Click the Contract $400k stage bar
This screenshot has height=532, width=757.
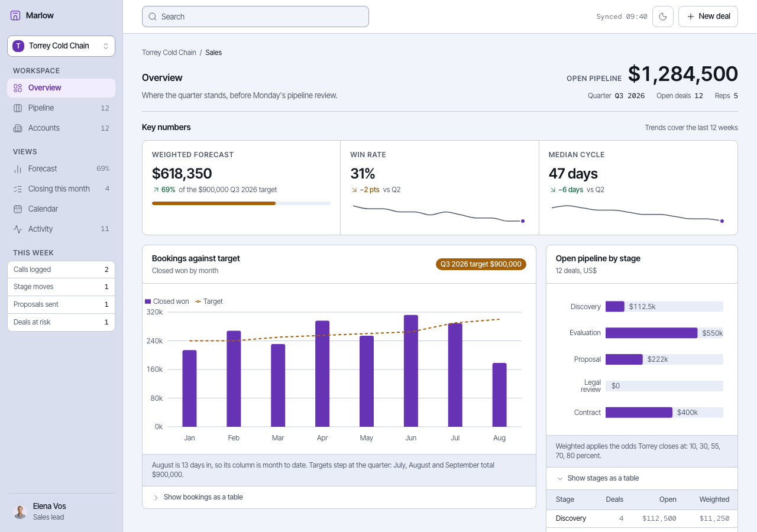tap(639, 413)
